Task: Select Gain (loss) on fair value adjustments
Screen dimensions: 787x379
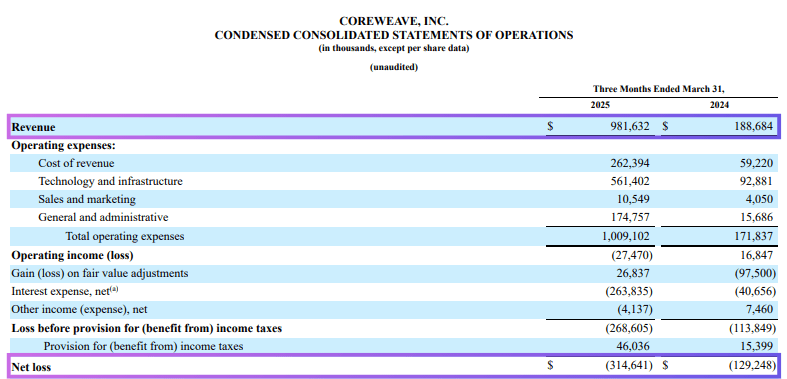Action: click(100, 273)
